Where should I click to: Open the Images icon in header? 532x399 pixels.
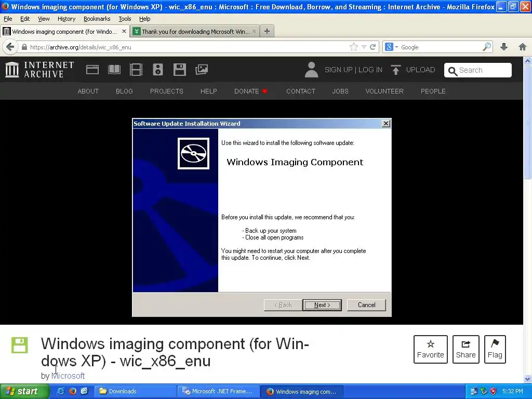pyautogui.click(x=202, y=70)
